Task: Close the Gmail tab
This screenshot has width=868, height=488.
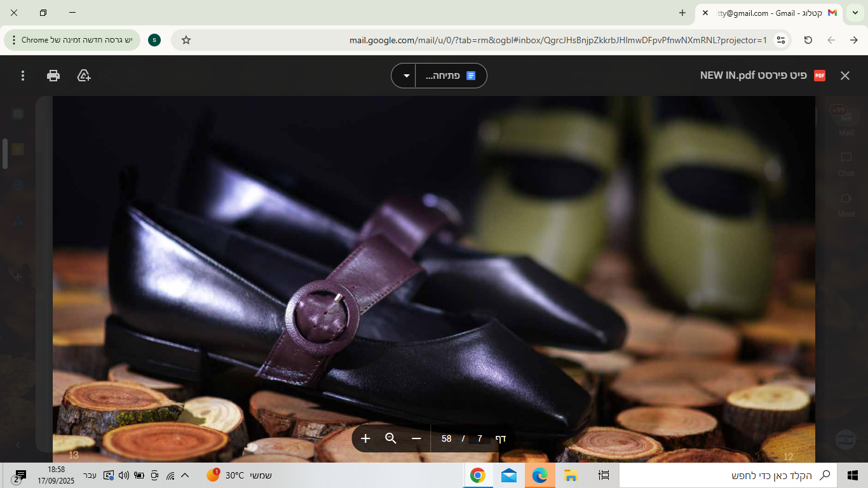Action: [705, 13]
